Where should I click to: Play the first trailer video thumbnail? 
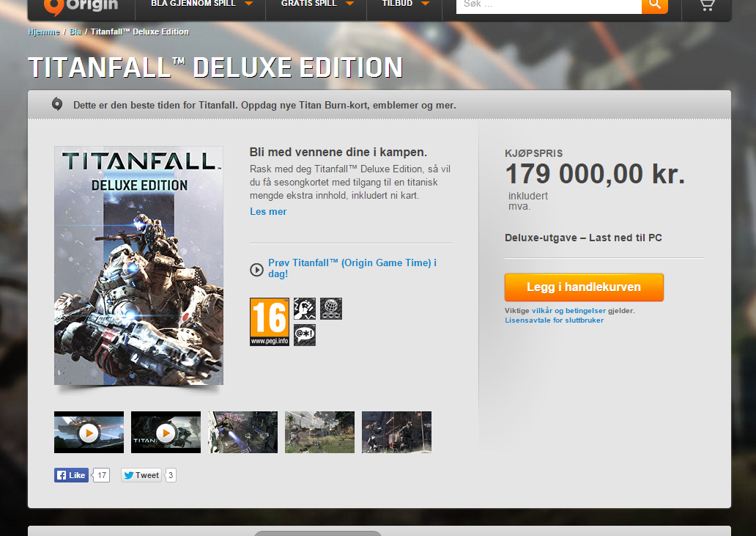click(89, 433)
